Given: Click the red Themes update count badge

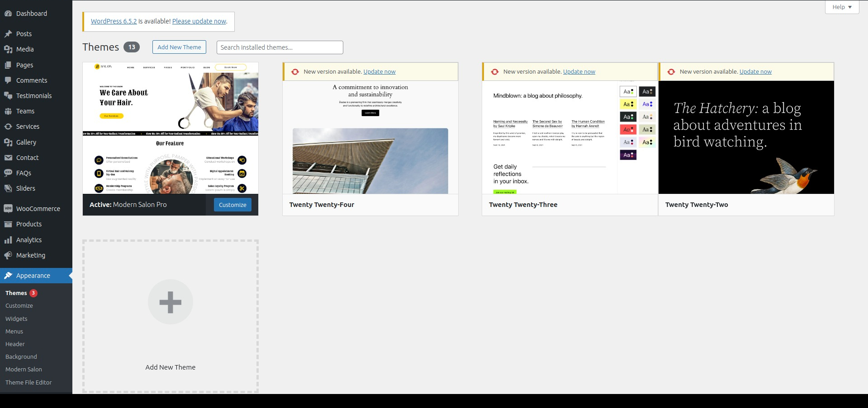Looking at the screenshot, I should pos(33,293).
